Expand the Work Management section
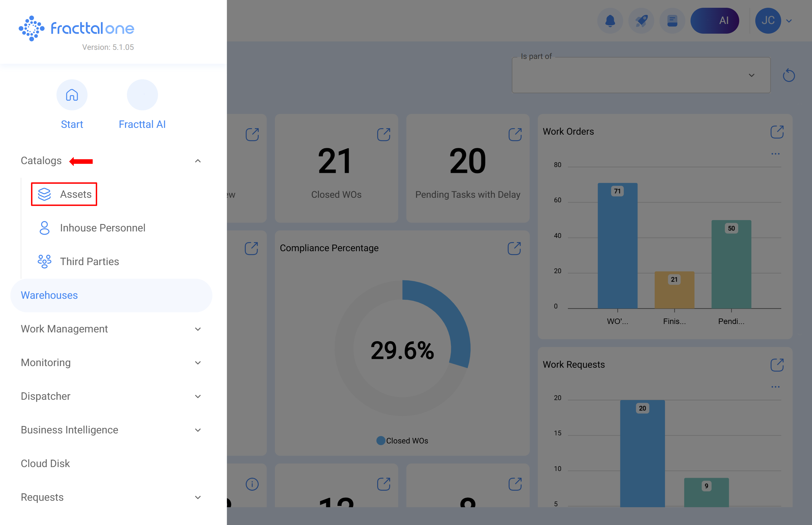The image size is (812, 525). (197, 329)
